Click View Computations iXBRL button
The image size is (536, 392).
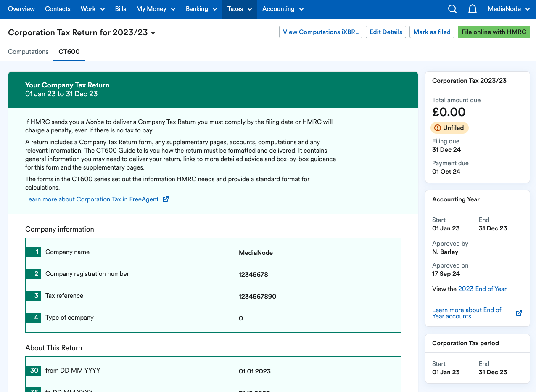point(321,32)
